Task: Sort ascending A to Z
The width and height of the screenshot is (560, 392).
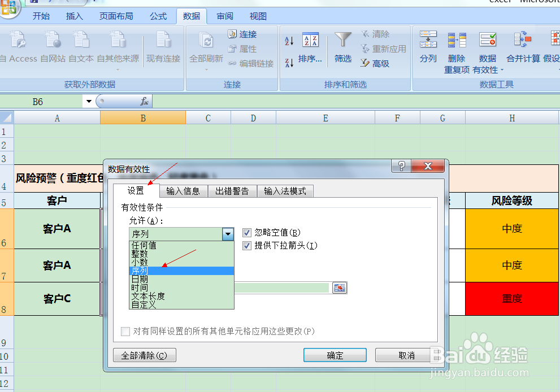Action: click(x=289, y=41)
